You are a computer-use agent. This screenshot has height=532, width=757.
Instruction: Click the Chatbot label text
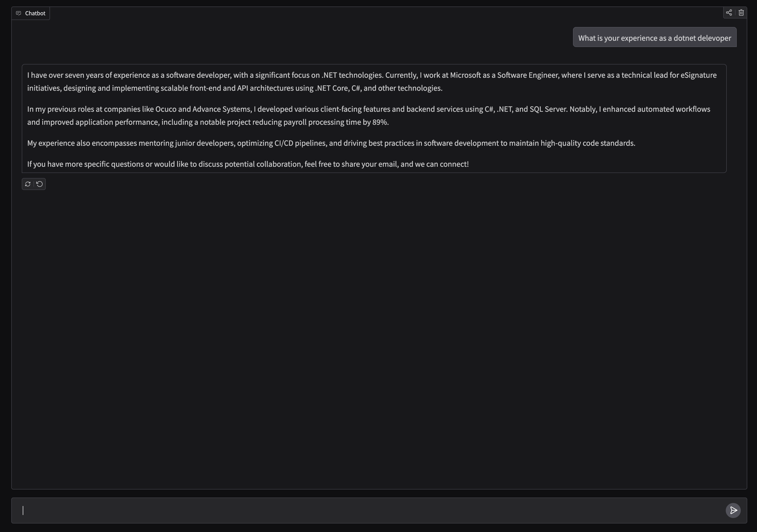tap(35, 13)
